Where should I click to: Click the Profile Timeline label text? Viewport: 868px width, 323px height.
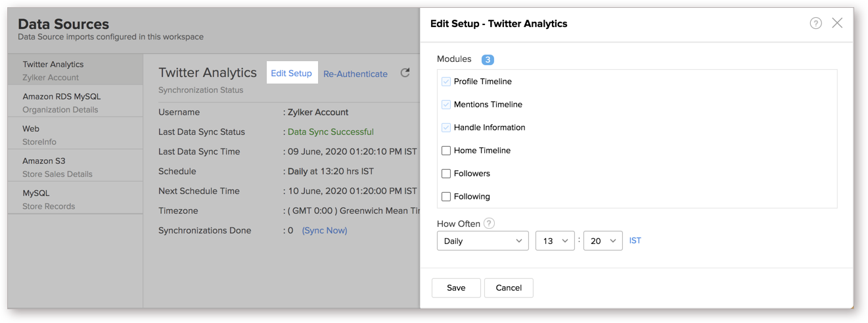pos(483,82)
